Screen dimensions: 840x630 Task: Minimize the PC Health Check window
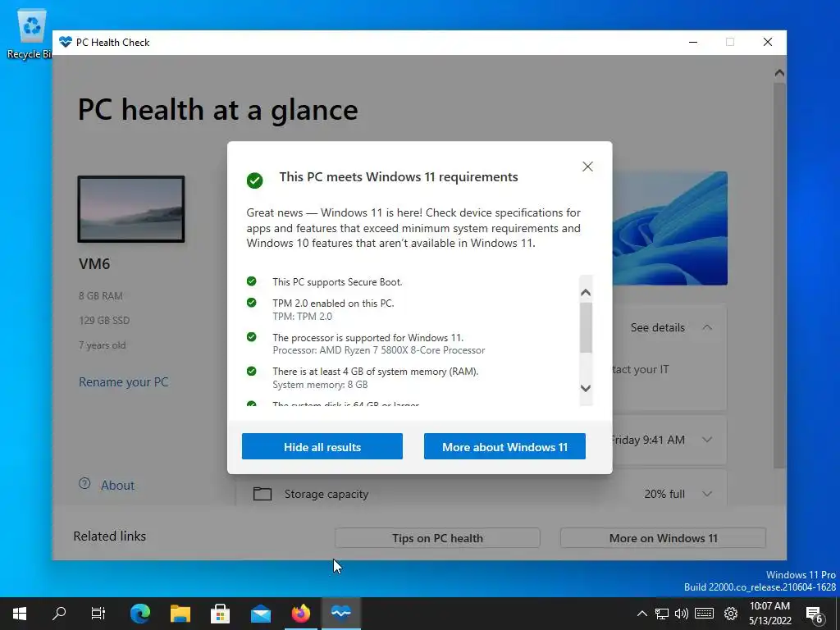tap(693, 42)
